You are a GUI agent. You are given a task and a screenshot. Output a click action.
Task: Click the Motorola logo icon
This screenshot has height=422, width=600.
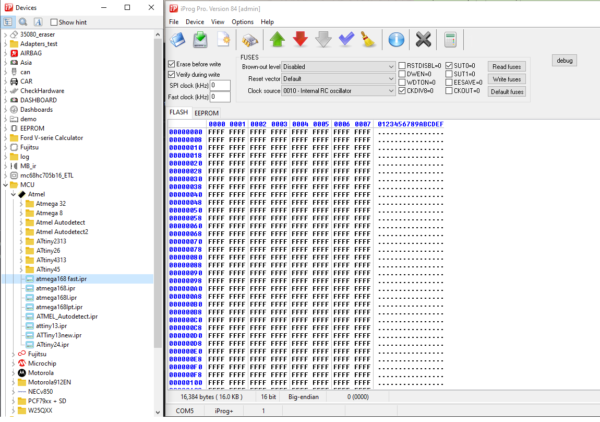[22, 373]
